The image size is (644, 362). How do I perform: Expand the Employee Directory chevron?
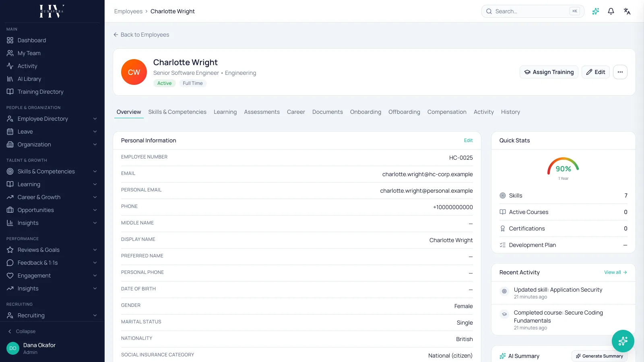95,119
